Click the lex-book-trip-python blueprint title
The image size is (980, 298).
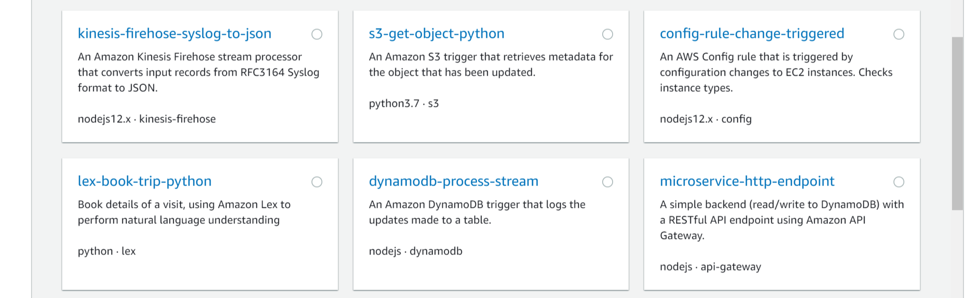[x=145, y=181]
